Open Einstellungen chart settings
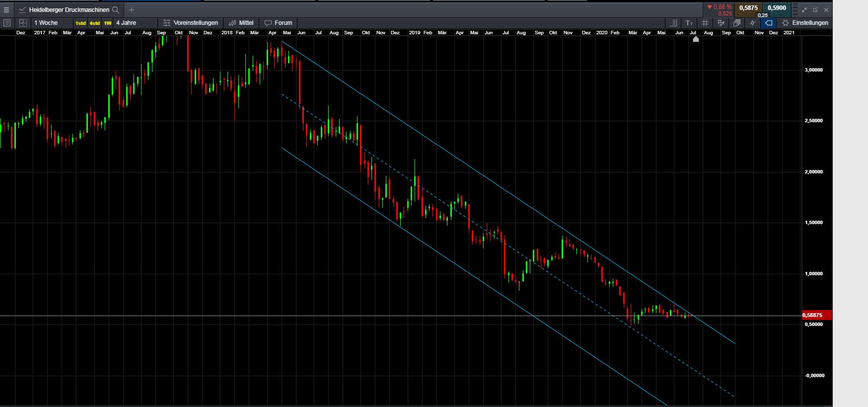 click(x=805, y=23)
